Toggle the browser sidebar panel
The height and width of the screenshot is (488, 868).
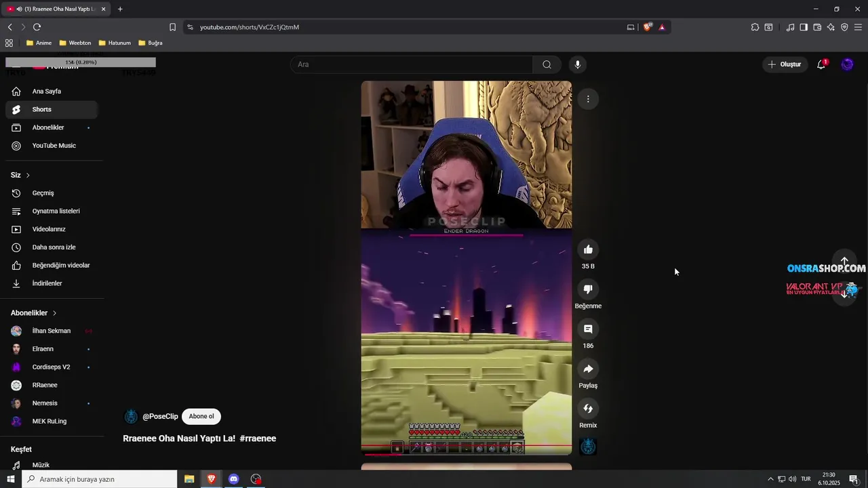pyautogui.click(x=804, y=27)
